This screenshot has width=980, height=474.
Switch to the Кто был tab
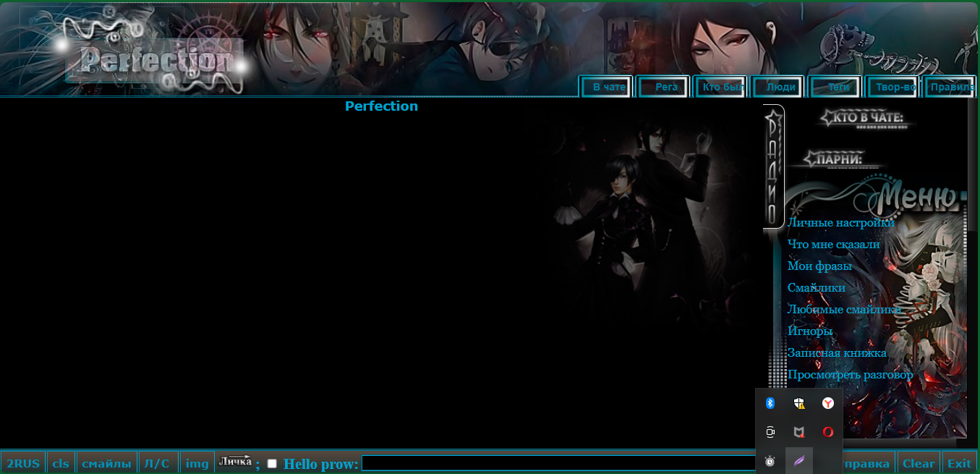click(x=722, y=87)
